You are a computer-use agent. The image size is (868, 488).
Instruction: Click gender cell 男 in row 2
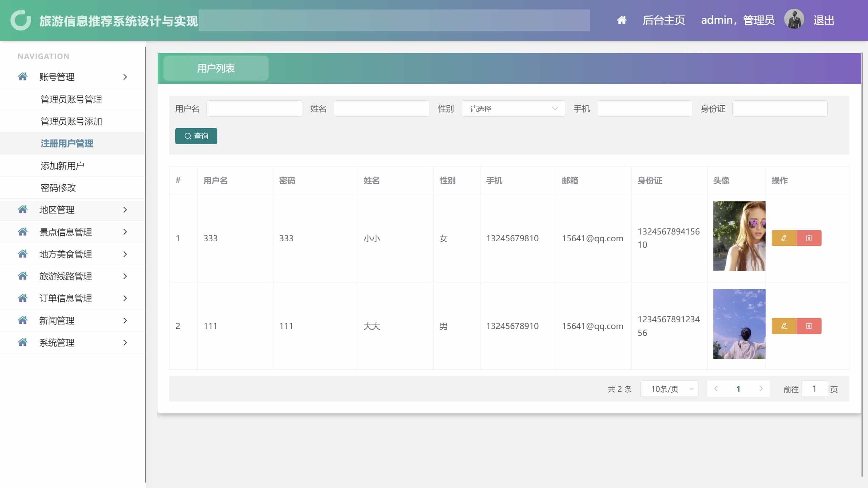click(443, 326)
